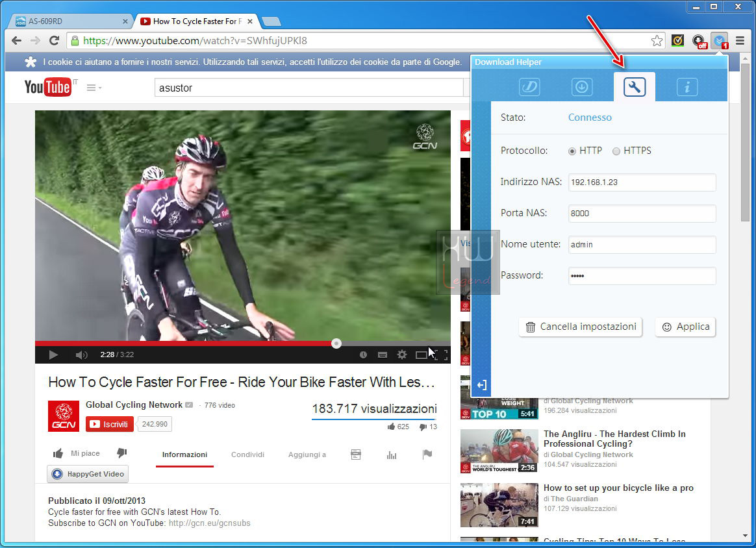
Task: Click the yellow checkmark target extension icon
Action: click(678, 40)
